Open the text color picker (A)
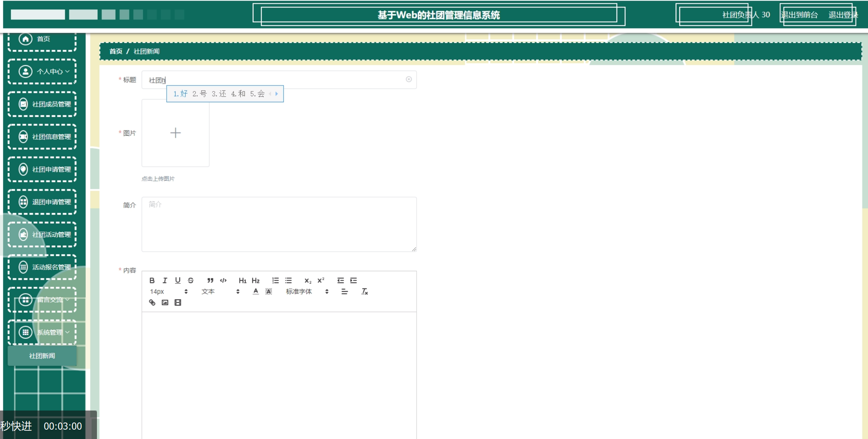 [256, 291]
